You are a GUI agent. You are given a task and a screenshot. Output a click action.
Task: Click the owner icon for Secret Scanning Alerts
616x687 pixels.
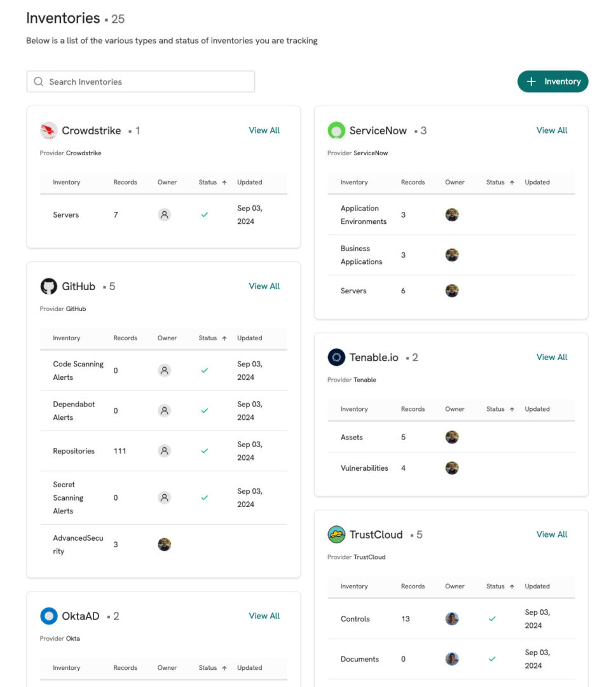click(x=164, y=497)
